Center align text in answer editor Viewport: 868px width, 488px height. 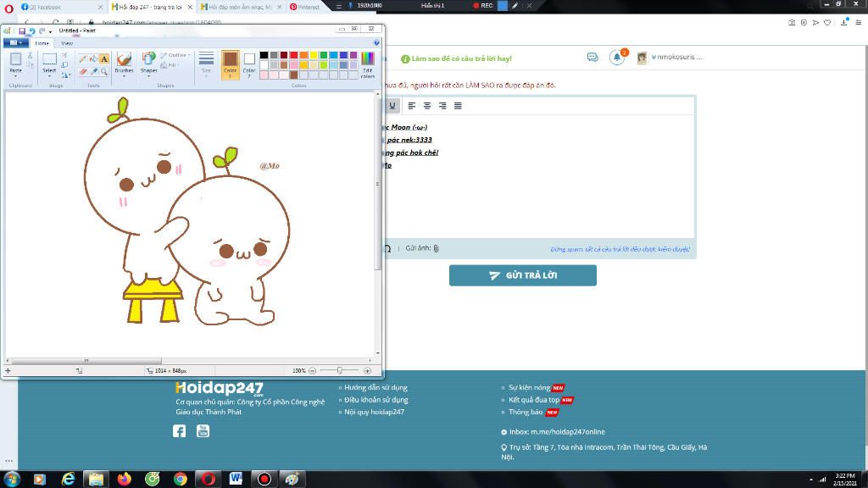(x=427, y=106)
